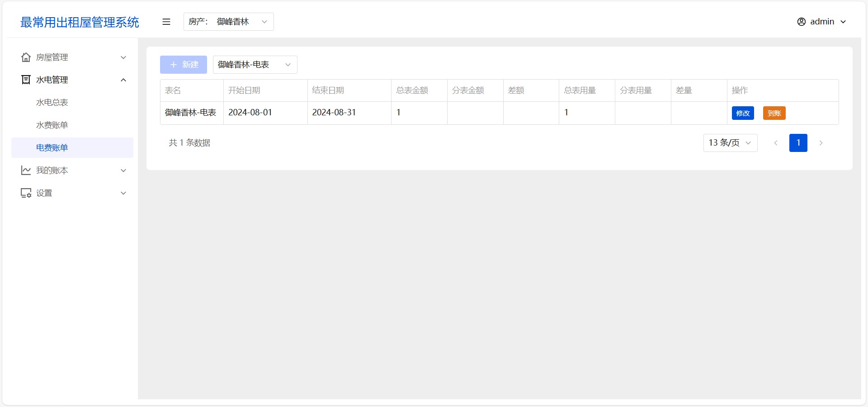The height and width of the screenshot is (407, 868).
Task: Click the 差额 column header
Action: tap(531, 90)
